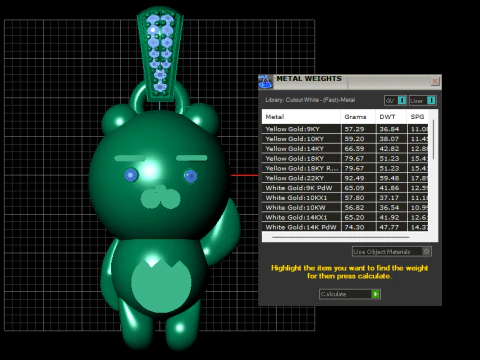Screen dimensions: 480x360
Task: Click the Metal Weights scale icon
Action: [x=265, y=82]
